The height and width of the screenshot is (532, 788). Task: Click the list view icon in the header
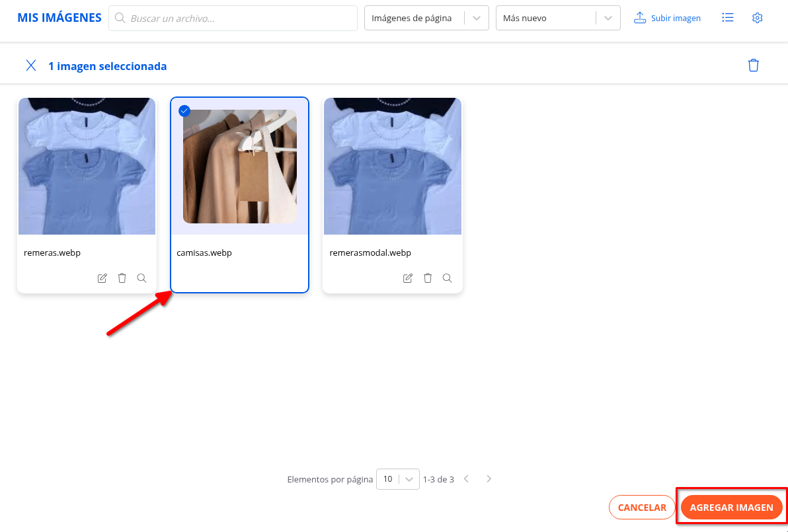(728, 18)
